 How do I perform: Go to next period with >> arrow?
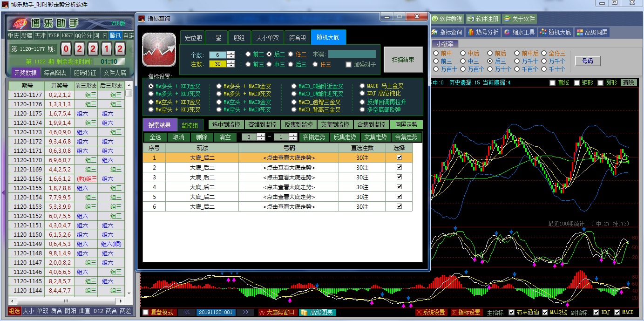pyautogui.click(x=245, y=312)
